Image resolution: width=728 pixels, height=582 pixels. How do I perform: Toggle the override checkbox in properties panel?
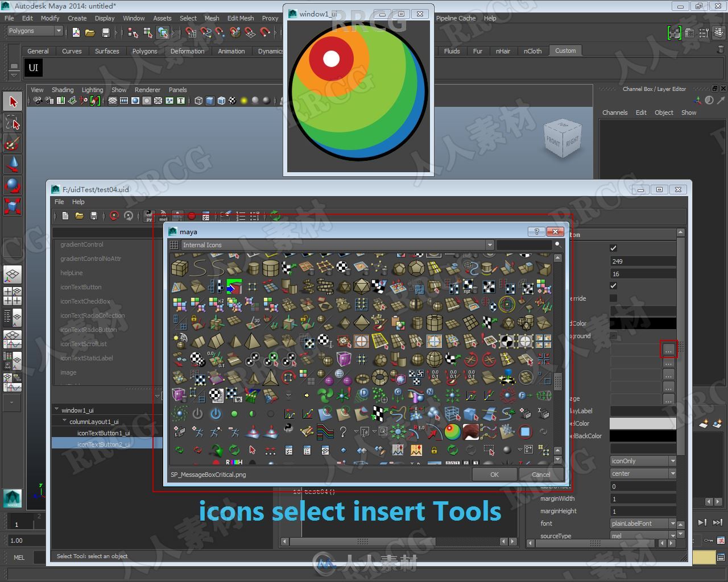[x=613, y=298]
